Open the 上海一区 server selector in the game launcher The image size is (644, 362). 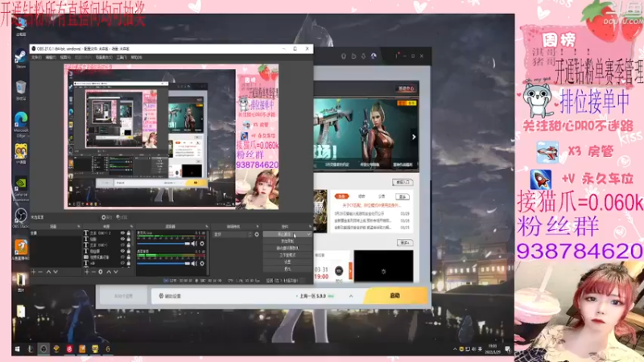pos(316,296)
